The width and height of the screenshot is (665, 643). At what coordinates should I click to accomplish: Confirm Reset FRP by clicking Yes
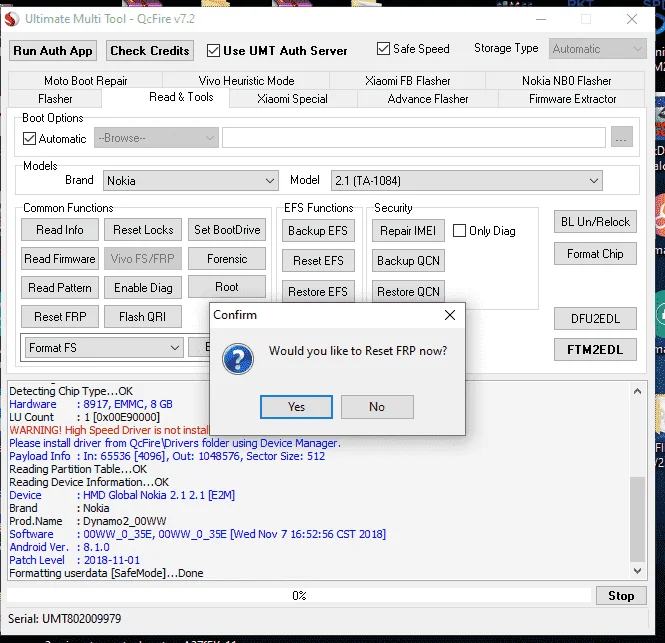pyautogui.click(x=296, y=407)
